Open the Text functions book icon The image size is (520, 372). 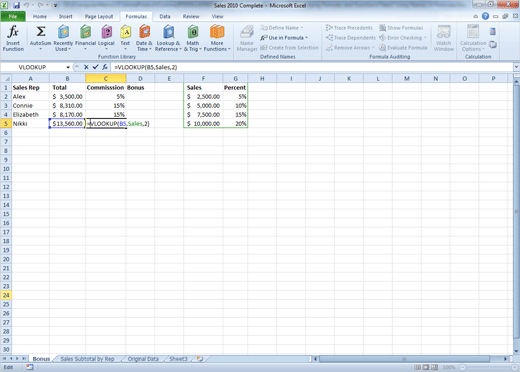[125, 32]
